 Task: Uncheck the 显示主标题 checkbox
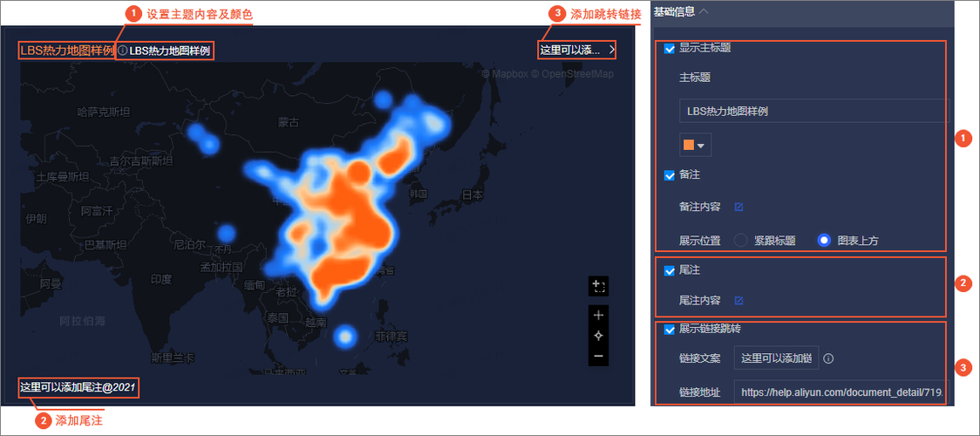[670, 49]
